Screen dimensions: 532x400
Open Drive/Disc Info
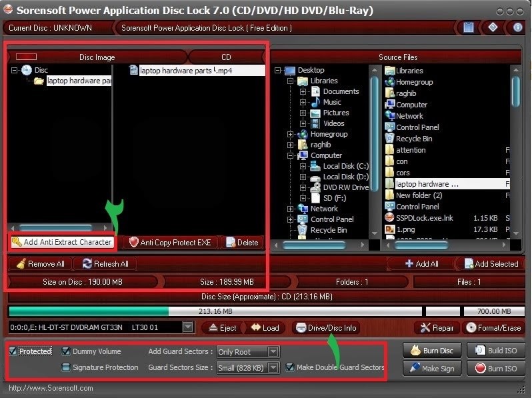coord(326,328)
